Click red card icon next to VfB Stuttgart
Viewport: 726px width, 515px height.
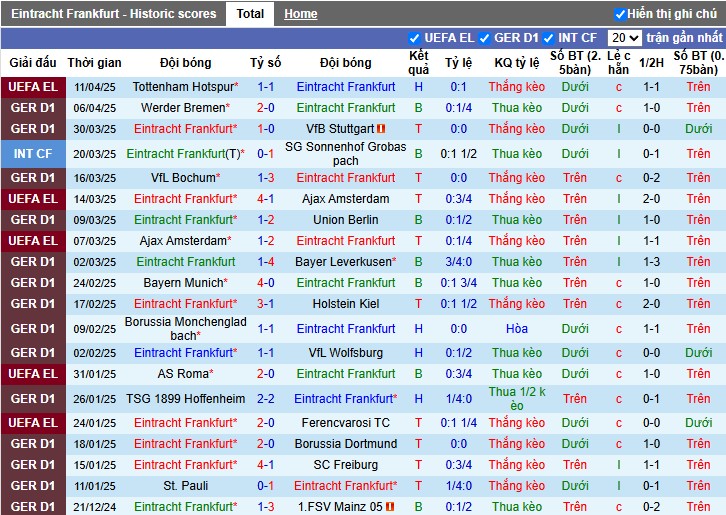tap(381, 129)
